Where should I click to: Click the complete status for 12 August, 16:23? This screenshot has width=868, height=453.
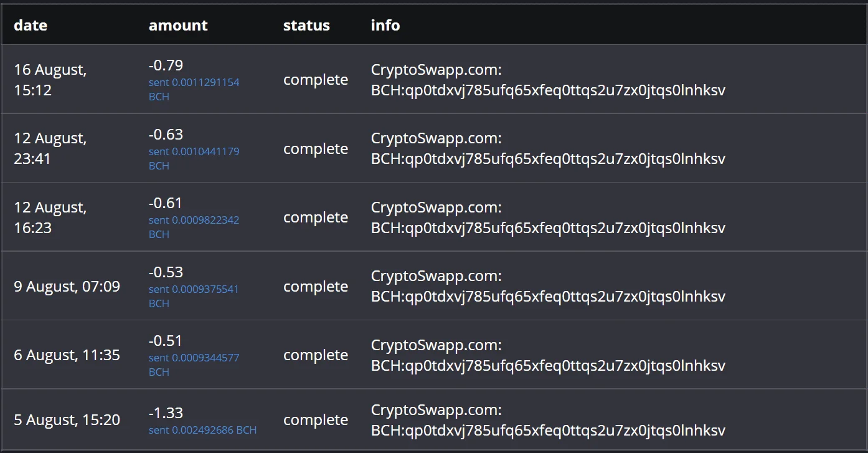point(316,217)
